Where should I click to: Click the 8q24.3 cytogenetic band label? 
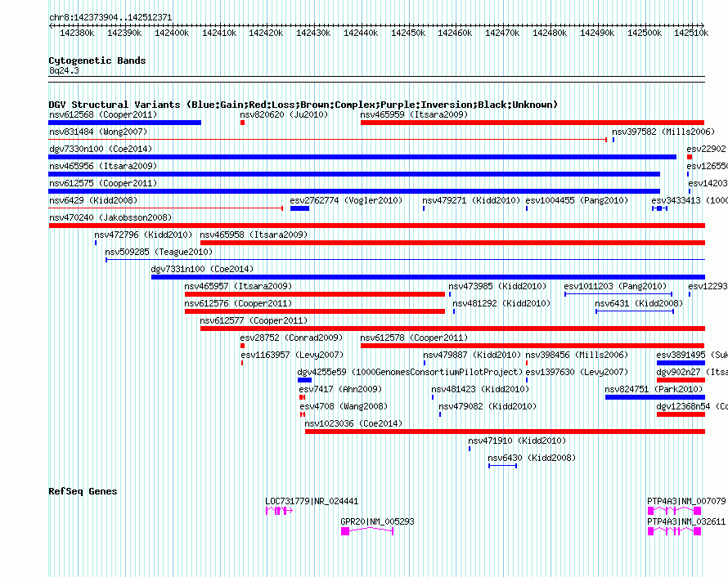point(64,70)
